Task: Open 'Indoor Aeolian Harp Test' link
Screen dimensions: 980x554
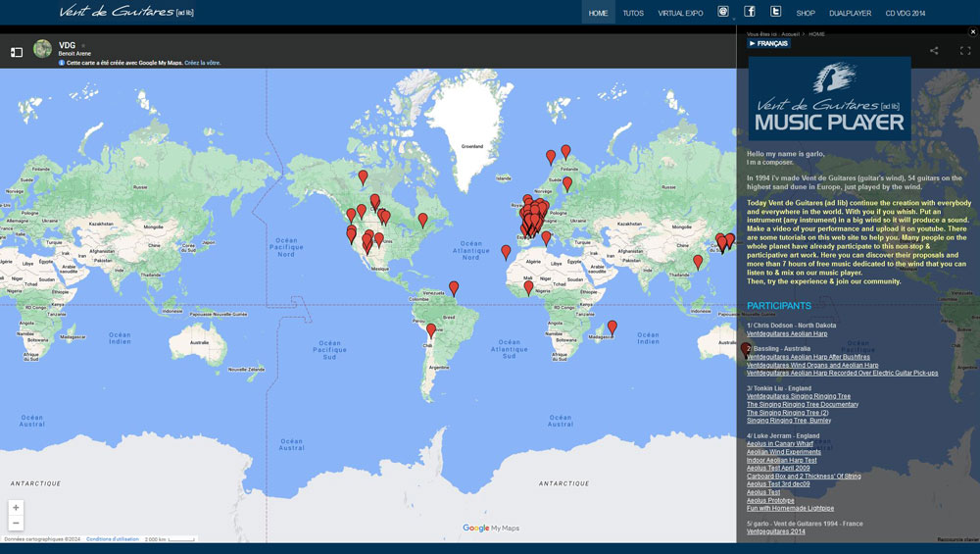Action: 782,460
